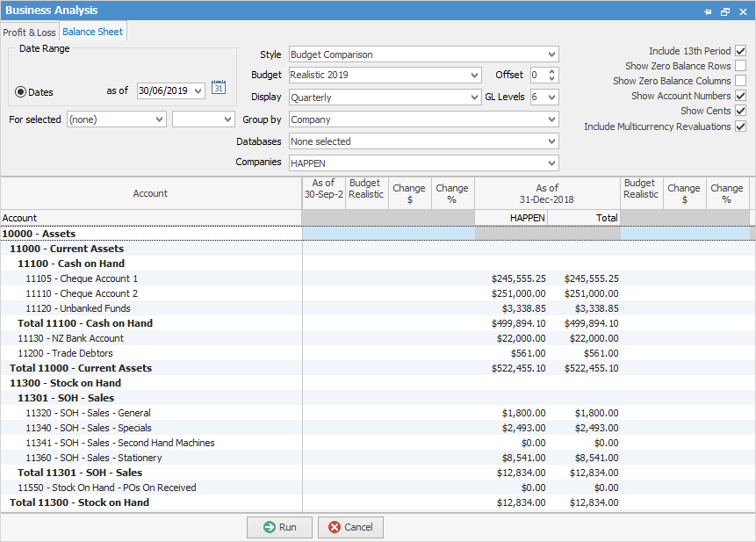Select the Dates radio button
Viewport: 756px width, 542px height.
click(21, 91)
